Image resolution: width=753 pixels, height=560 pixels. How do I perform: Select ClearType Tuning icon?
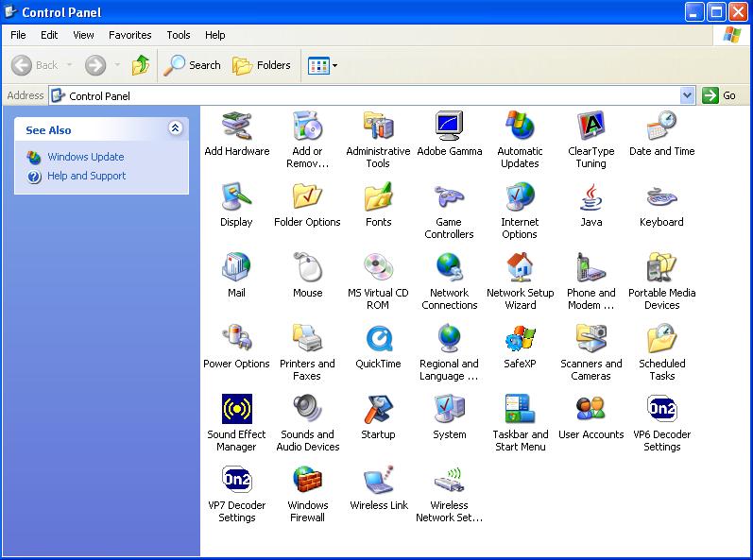(x=591, y=127)
